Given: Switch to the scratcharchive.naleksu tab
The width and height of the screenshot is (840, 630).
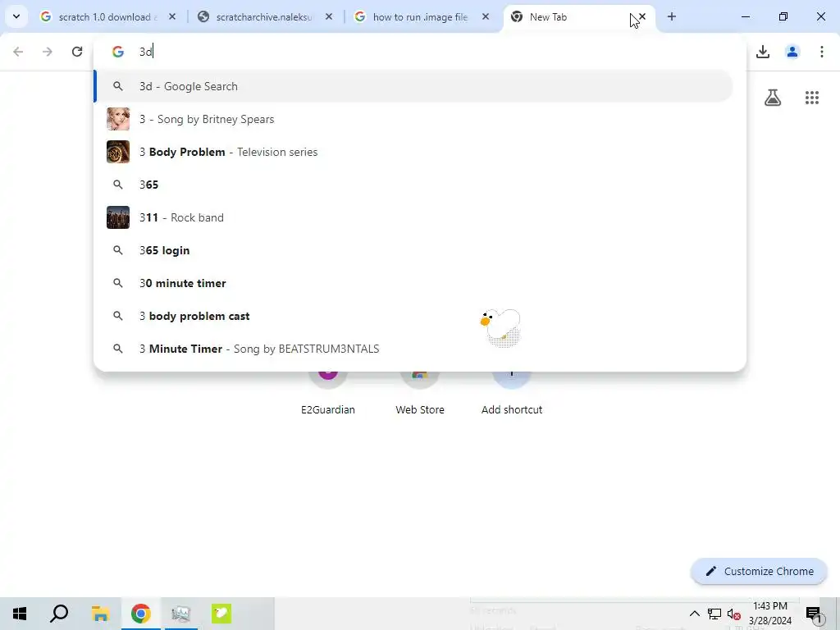Looking at the screenshot, I should tap(264, 17).
